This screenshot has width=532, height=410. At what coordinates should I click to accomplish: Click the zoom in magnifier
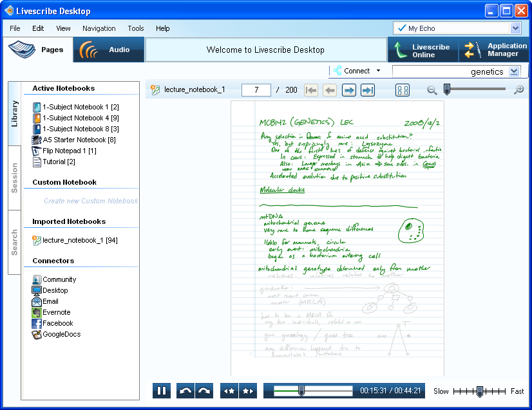pyautogui.click(x=518, y=90)
